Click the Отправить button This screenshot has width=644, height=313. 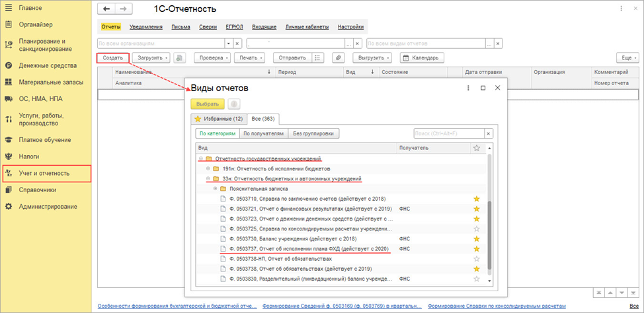(x=292, y=58)
